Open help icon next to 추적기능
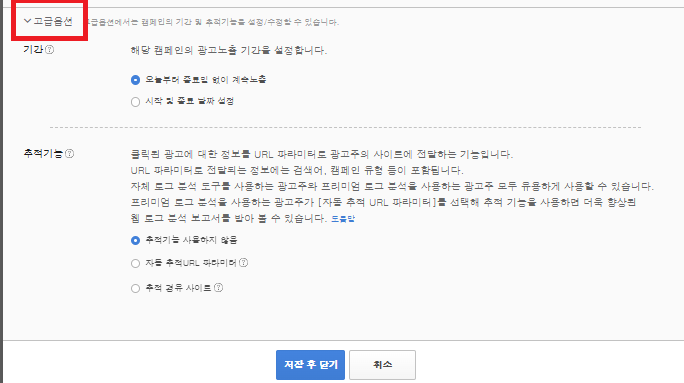The image size is (684, 383). coord(69,154)
